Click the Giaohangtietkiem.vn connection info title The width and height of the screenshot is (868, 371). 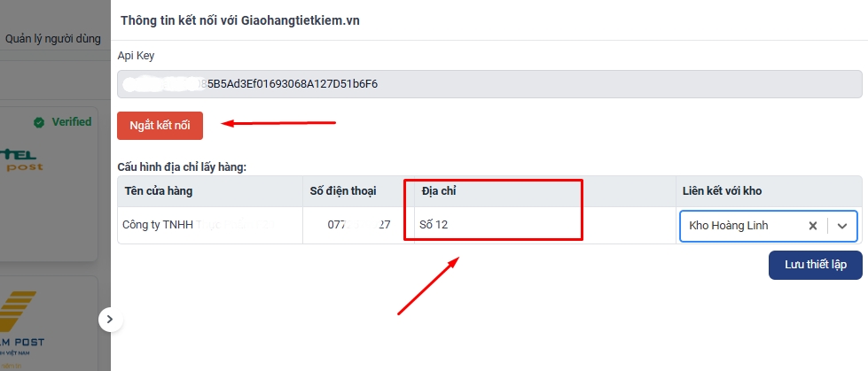tap(240, 20)
